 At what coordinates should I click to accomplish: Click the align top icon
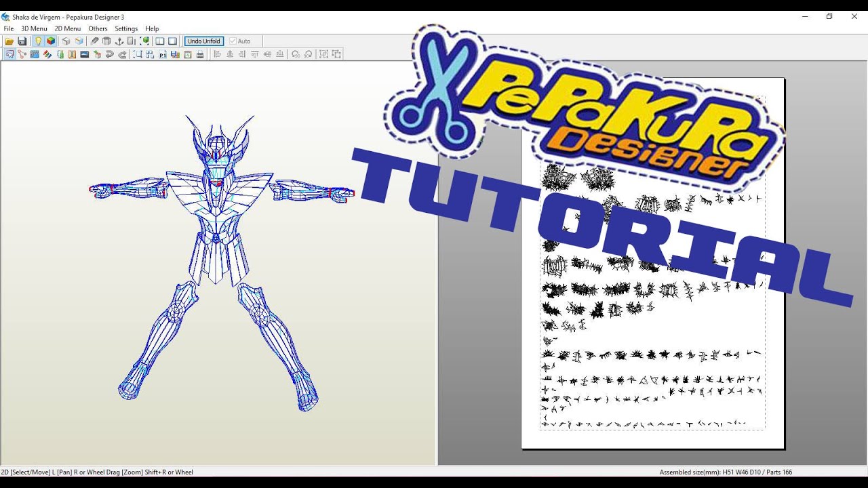click(255, 54)
